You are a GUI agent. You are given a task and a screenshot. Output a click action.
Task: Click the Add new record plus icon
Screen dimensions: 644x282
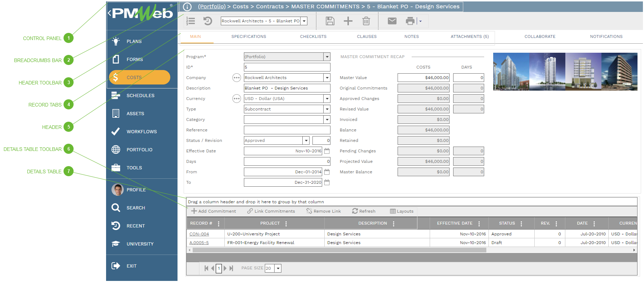click(348, 21)
